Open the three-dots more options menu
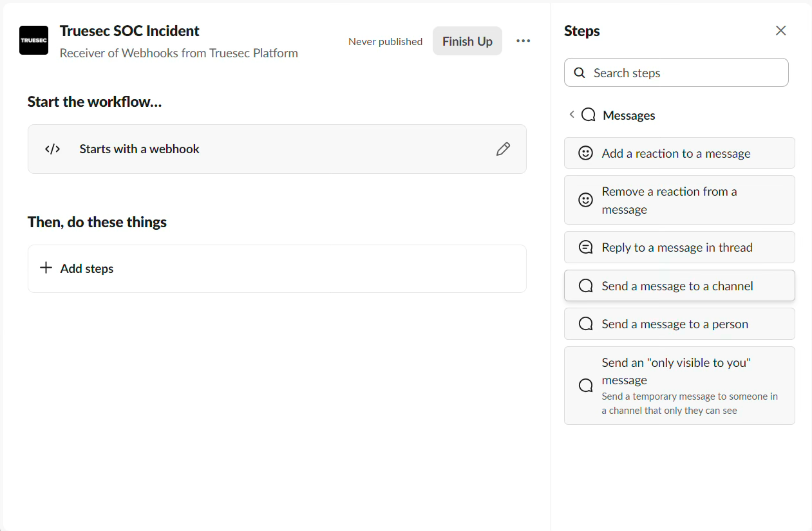812x531 pixels. pos(523,41)
